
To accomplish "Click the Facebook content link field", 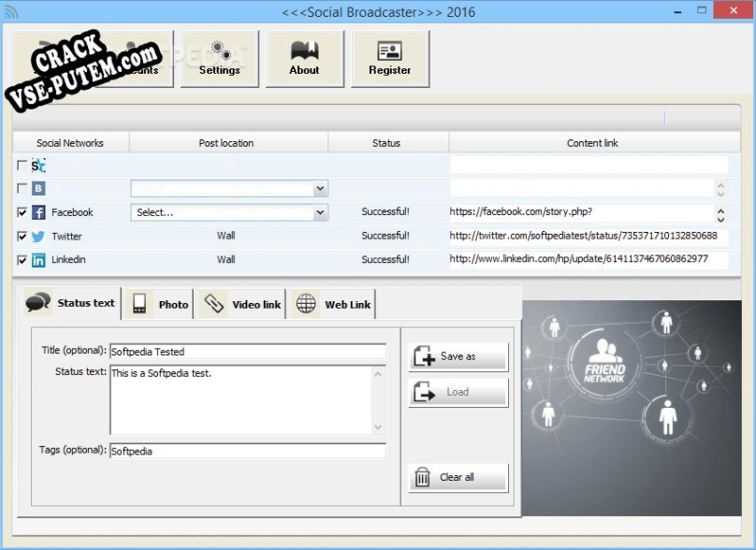I will [581, 212].
